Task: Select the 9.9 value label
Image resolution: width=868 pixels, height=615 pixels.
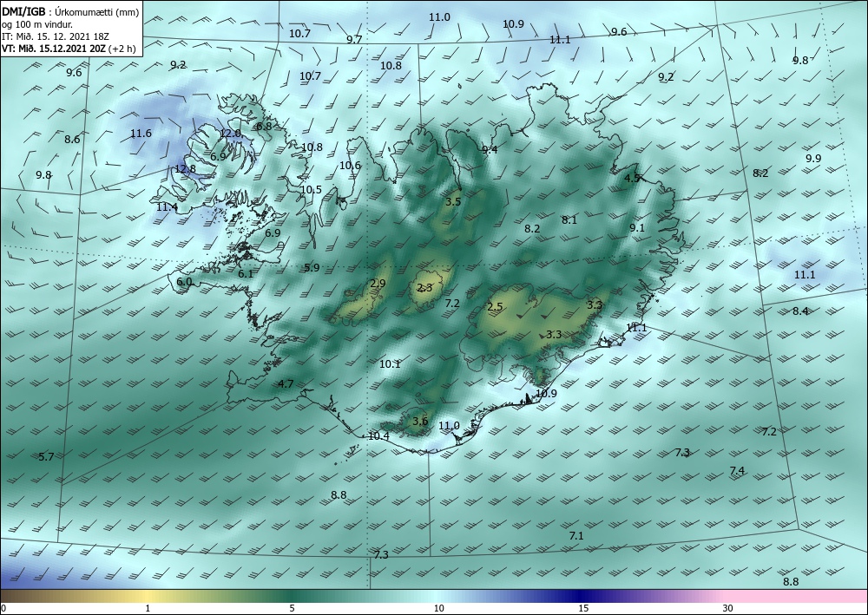Action: pos(813,158)
